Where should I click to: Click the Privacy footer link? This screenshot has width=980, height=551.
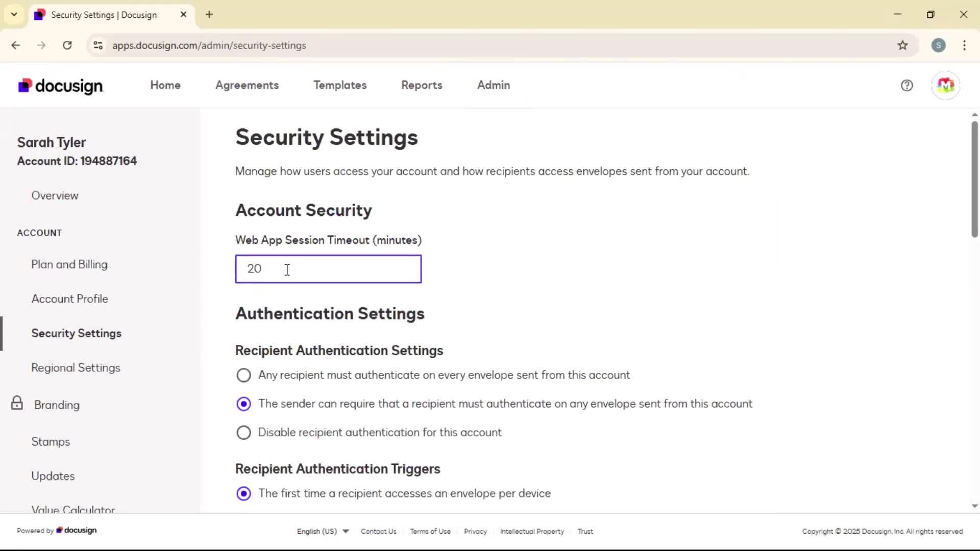tap(475, 531)
